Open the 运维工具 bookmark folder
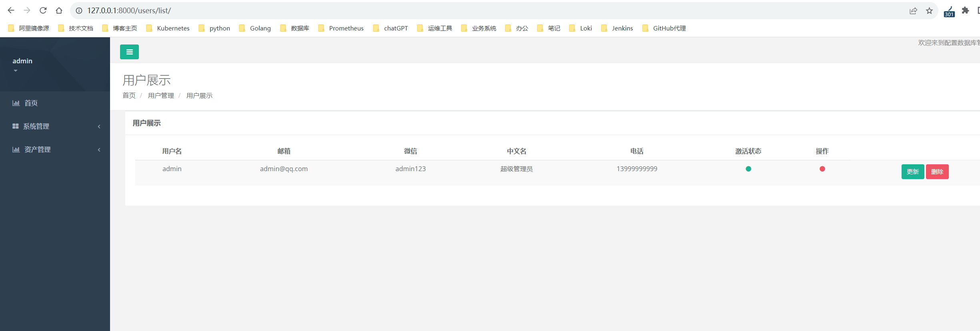 click(x=435, y=28)
